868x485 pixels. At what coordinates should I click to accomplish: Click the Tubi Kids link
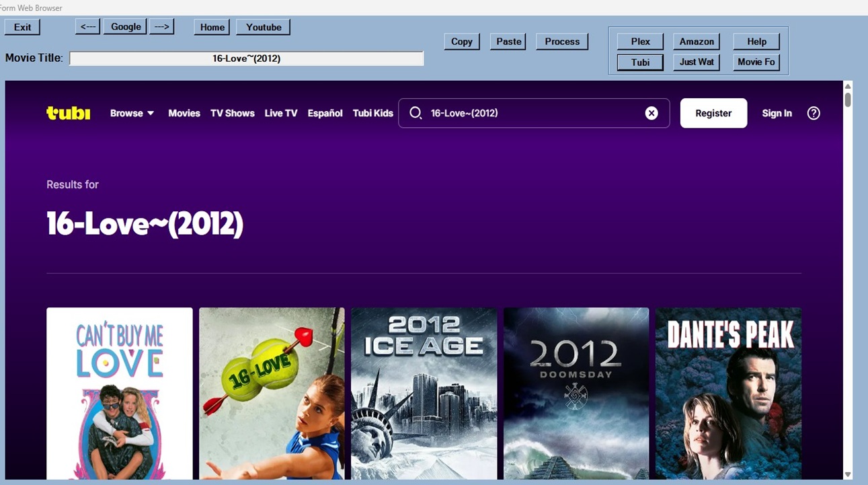(x=372, y=113)
